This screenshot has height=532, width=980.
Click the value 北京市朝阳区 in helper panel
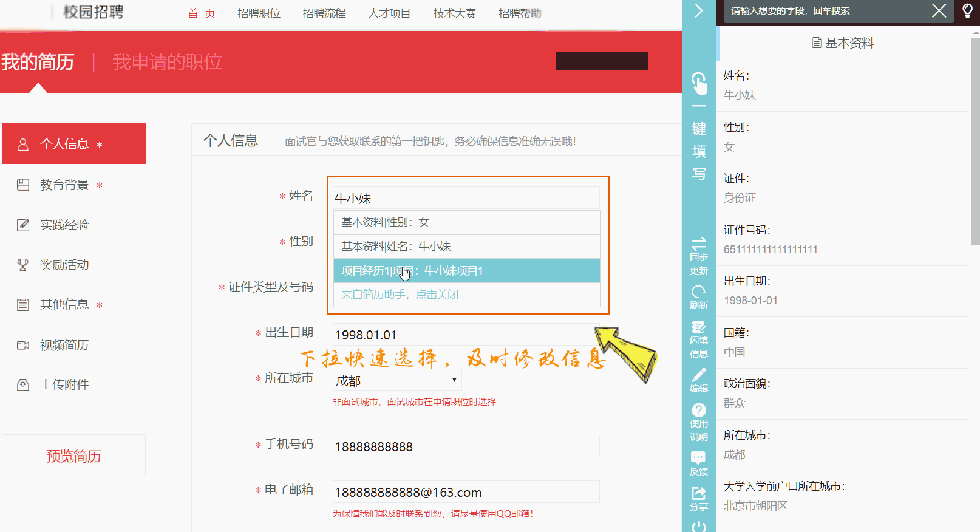click(x=755, y=506)
